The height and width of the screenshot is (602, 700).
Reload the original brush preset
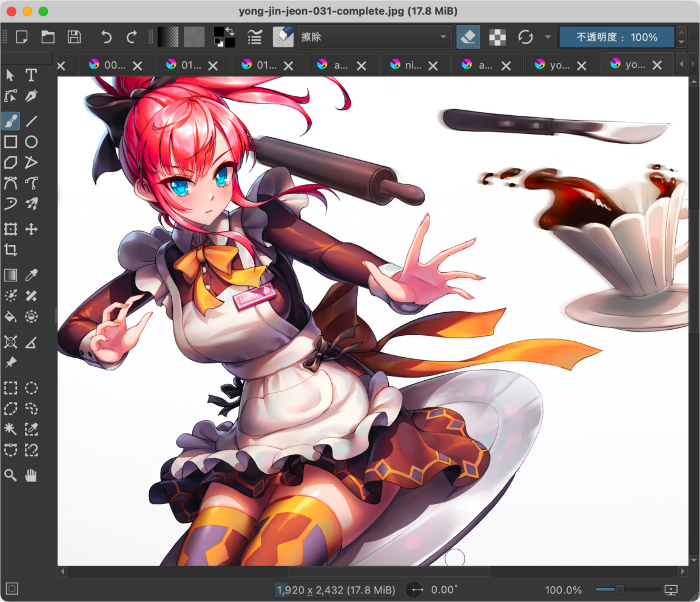click(525, 36)
